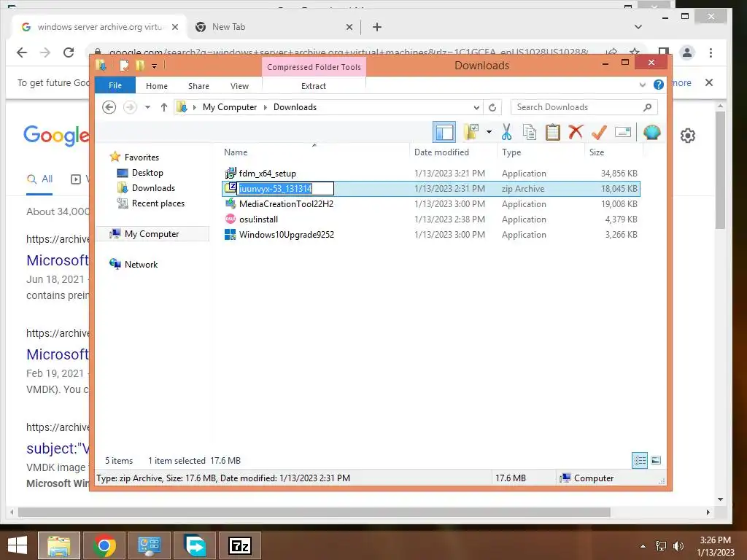This screenshot has height=560, width=747.
Task: Click the Paste clipboard toolbar icon
Action: coord(553,133)
